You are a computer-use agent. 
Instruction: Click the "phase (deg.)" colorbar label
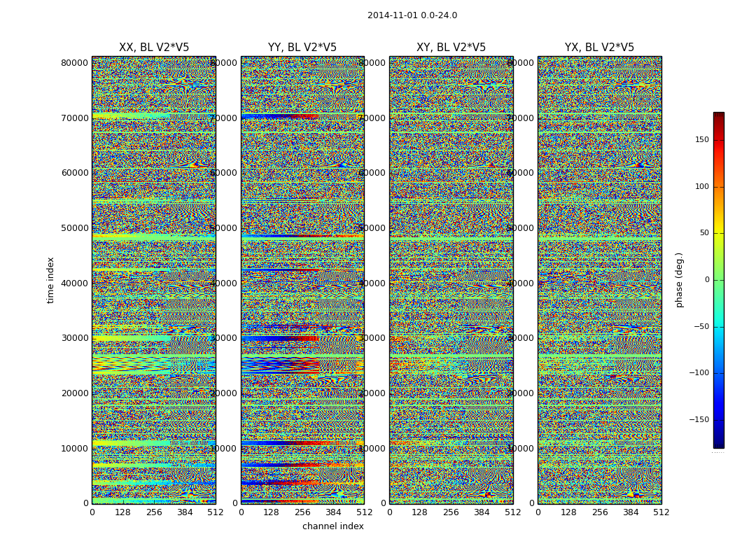(679, 280)
